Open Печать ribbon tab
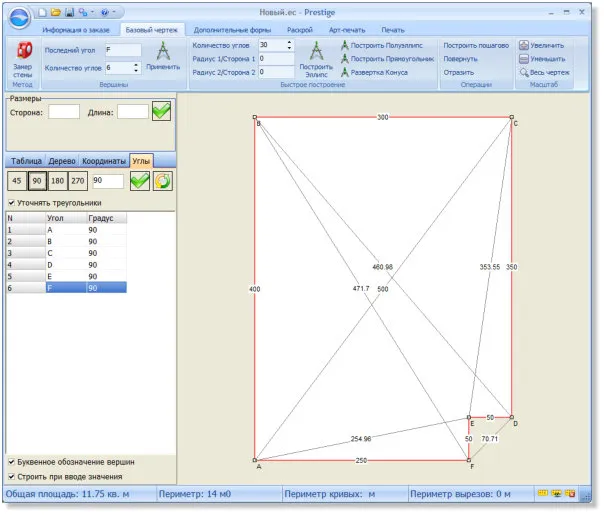The width and height of the screenshot is (604, 515). point(393,30)
